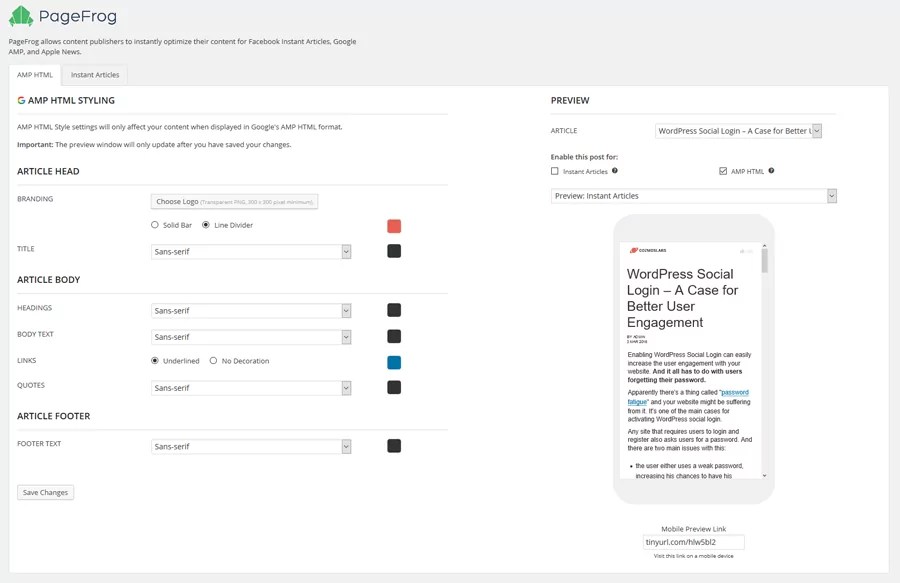Click the PageFrog green frog logo
The width and height of the screenshot is (900, 583).
21,16
